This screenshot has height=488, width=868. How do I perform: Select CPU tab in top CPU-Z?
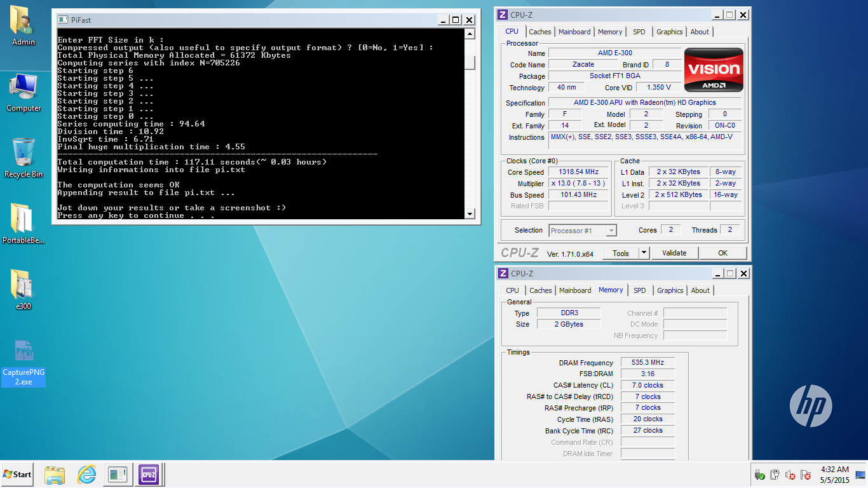pyautogui.click(x=512, y=31)
